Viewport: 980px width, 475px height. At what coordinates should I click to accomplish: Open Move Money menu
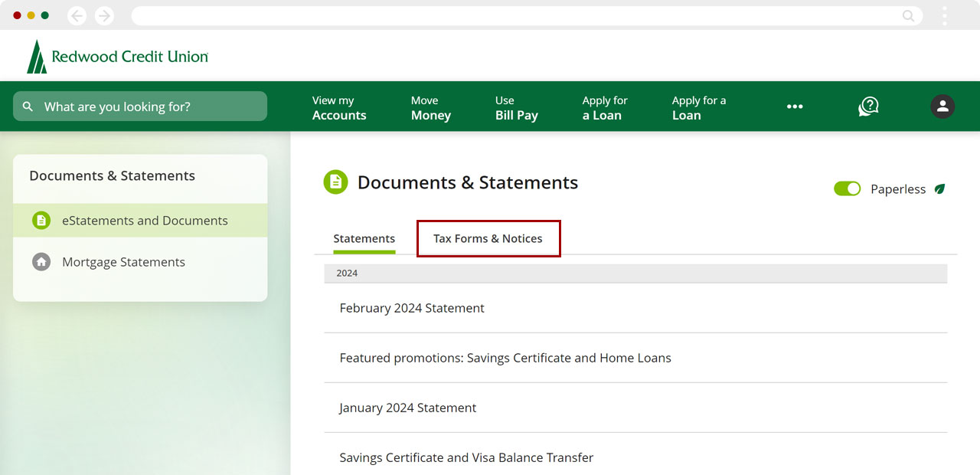(x=431, y=108)
